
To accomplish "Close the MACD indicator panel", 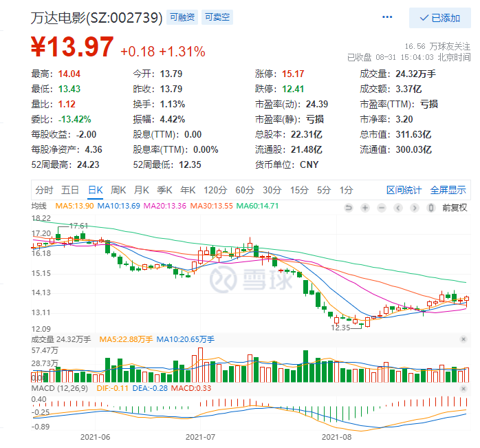I will 463,389.
